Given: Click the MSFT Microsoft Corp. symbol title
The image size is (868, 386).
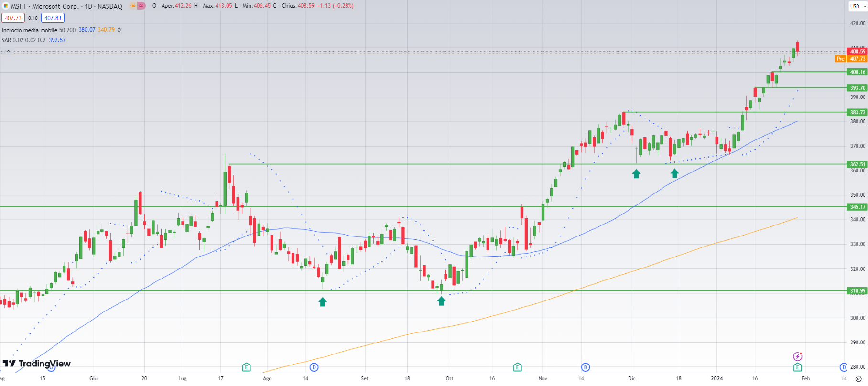Looking at the screenshot, I should tap(67, 6).
